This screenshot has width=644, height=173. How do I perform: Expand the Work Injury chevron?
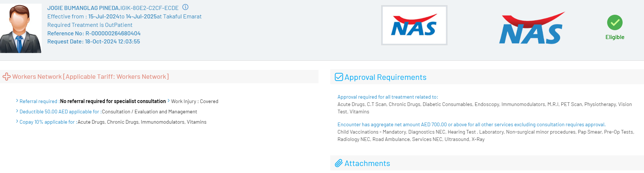click(x=168, y=100)
